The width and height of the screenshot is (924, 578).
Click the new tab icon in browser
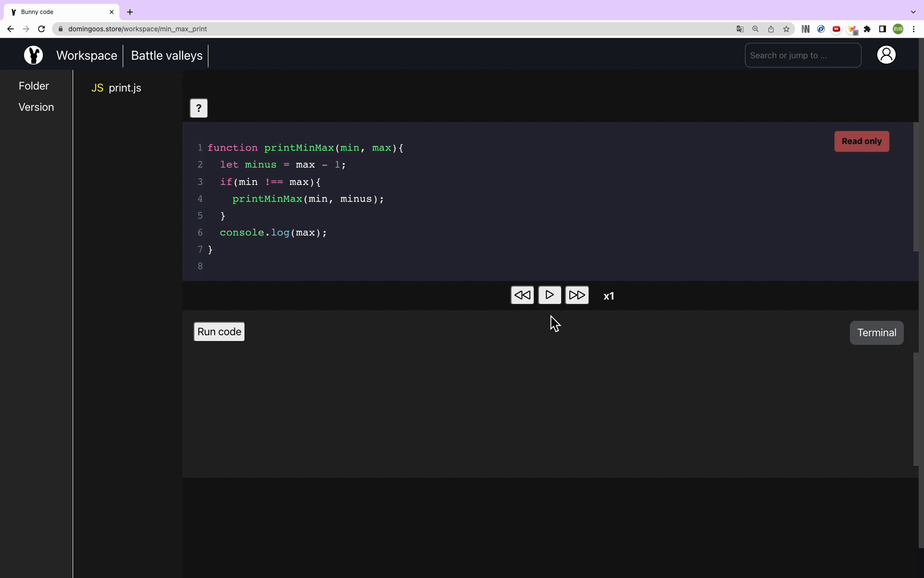pyautogui.click(x=130, y=12)
